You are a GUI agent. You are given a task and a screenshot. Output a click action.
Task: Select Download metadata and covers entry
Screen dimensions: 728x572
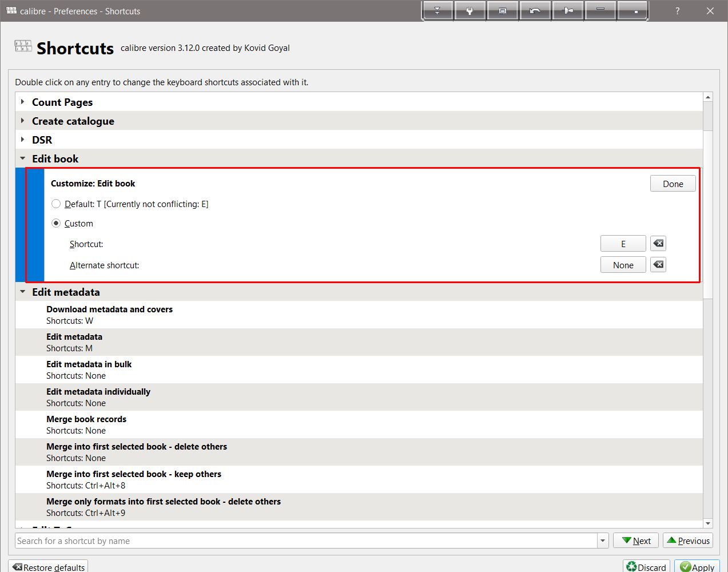click(x=359, y=315)
